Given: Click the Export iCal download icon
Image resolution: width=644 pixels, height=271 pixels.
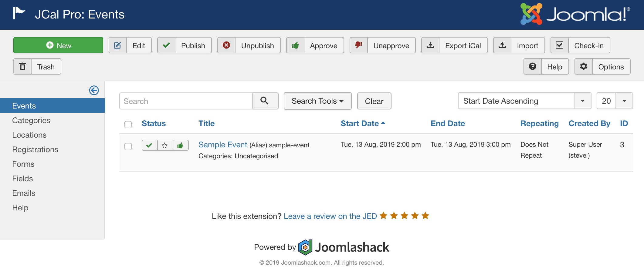Looking at the screenshot, I should 430,45.
